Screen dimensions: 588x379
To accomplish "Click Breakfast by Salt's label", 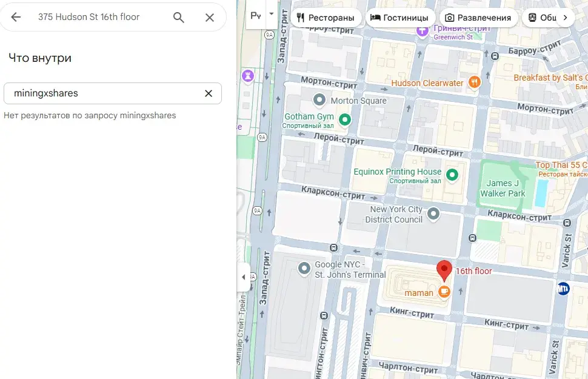I will point(550,78).
